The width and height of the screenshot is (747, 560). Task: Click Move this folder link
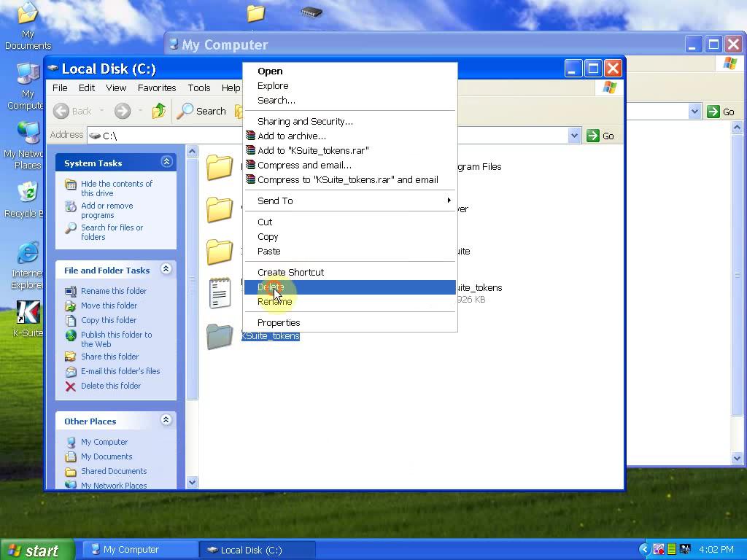coord(109,306)
